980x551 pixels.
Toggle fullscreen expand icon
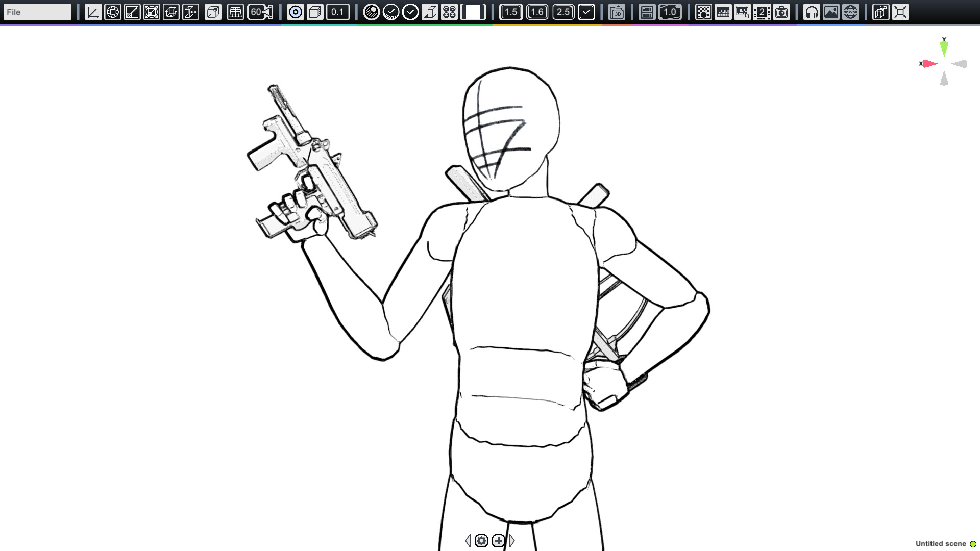pos(900,12)
